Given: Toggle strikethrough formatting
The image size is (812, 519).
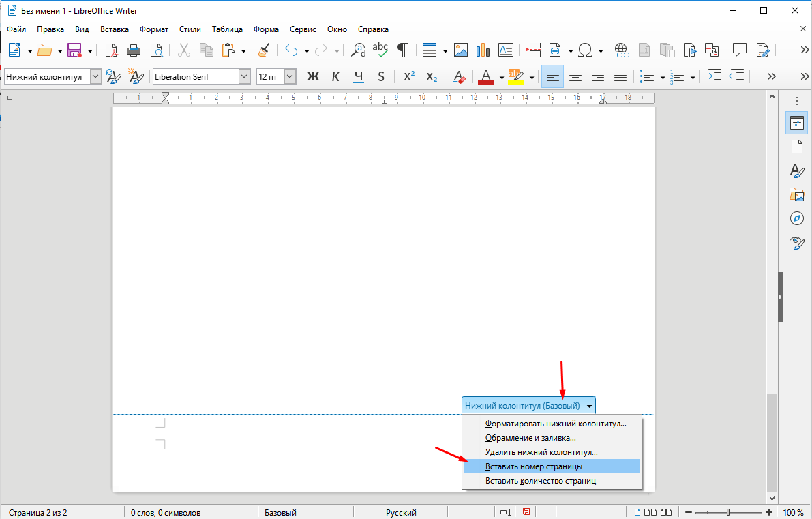Looking at the screenshot, I should (381, 76).
